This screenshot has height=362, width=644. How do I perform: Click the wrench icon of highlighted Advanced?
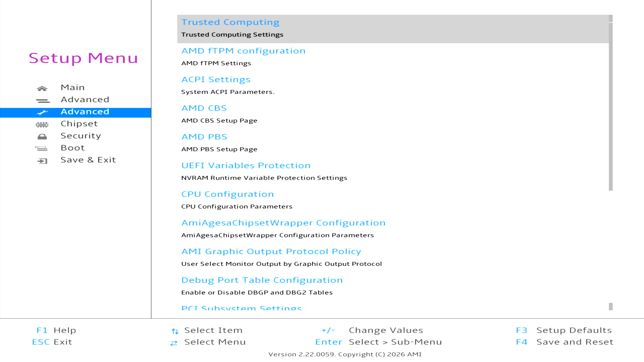coord(43,113)
